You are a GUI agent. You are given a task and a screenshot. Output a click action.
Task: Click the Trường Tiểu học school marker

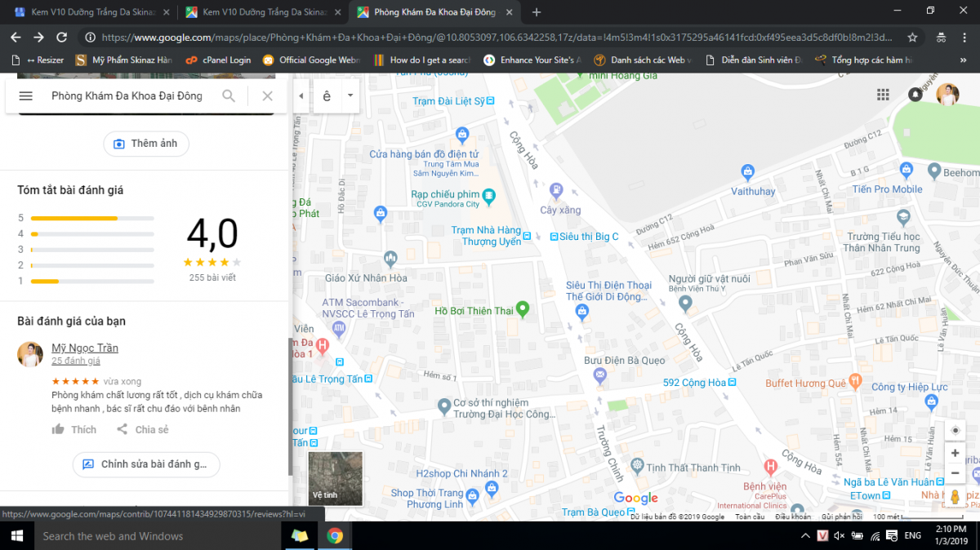pos(903,218)
